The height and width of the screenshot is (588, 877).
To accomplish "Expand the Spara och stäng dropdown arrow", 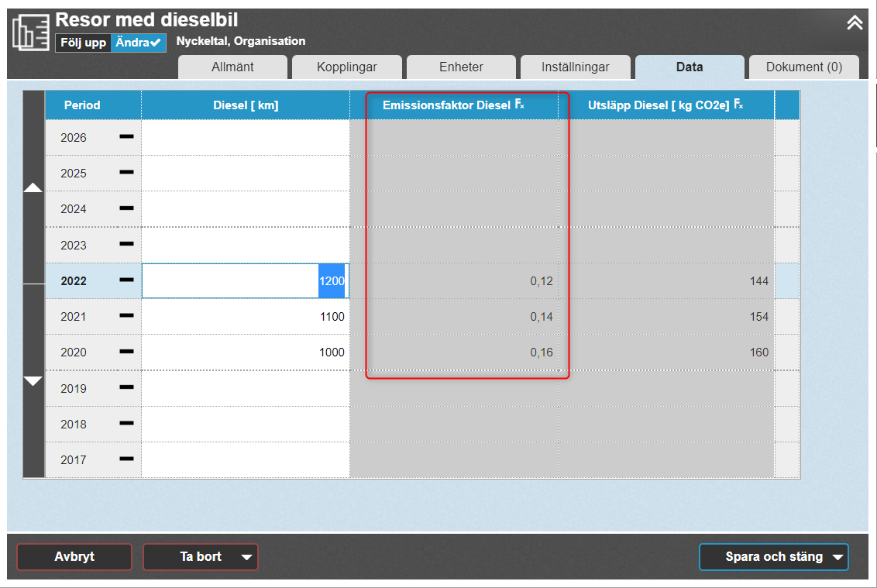I will (837, 557).
